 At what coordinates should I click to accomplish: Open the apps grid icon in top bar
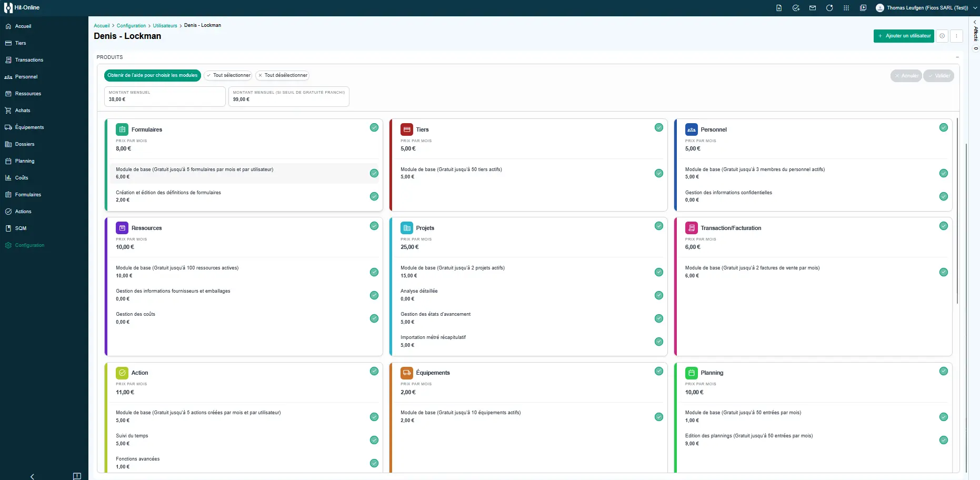tap(846, 8)
